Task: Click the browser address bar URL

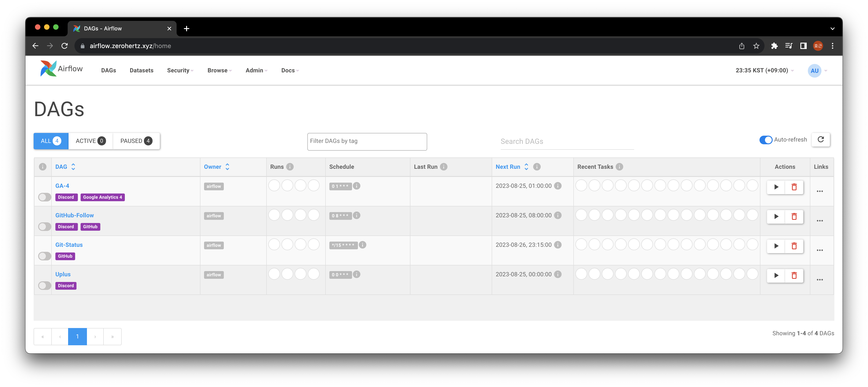Action: coord(130,46)
